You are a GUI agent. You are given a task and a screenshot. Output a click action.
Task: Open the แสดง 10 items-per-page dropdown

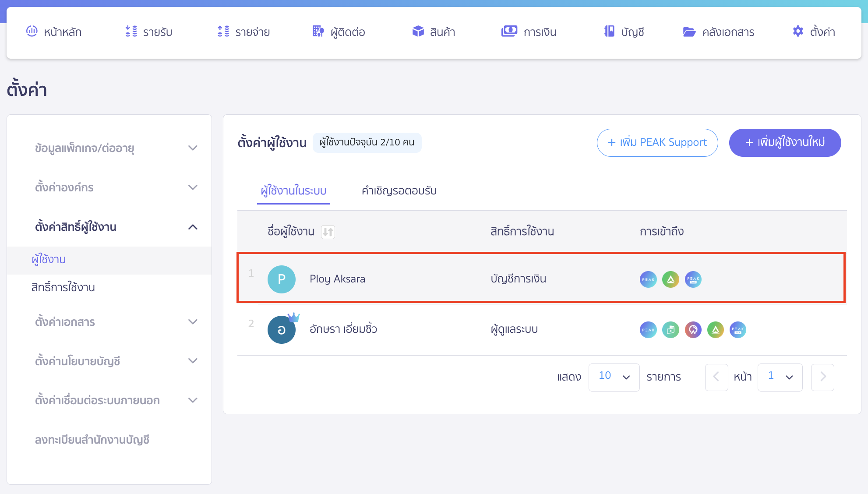coord(614,377)
